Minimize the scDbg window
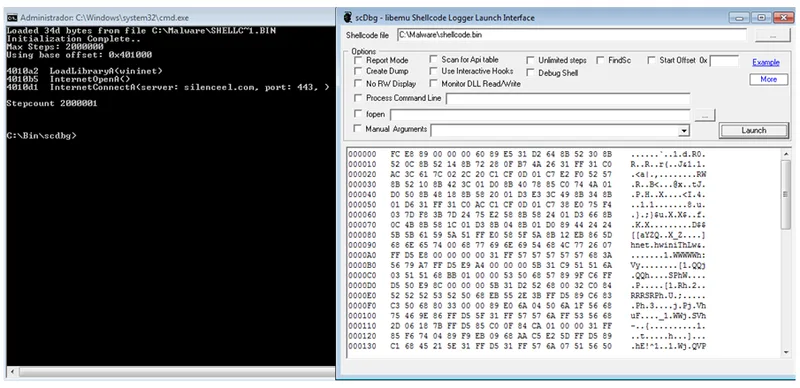 [x=738, y=17]
